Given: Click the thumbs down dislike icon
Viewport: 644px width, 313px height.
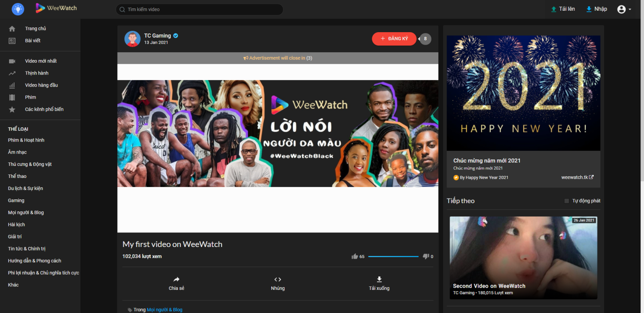Looking at the screenshot, I should tap(426, 256).
